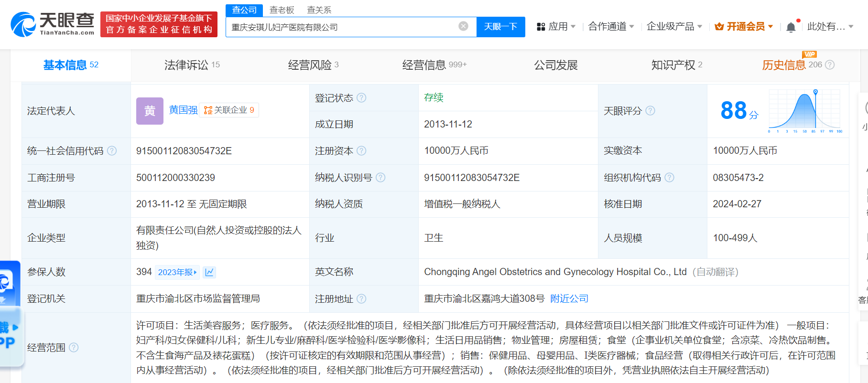The image size is (868, 383).
Task: Click help icon next to 经营范围
Action: coord(74,348)
